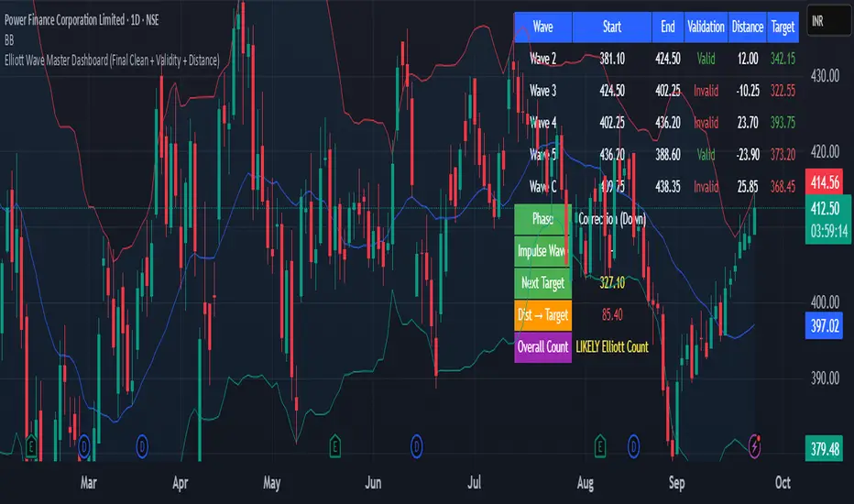Click the green 412.50 current price label
The width and height of the screenshot is (854, 504).
pyautogui.click(x=827, y=220)
